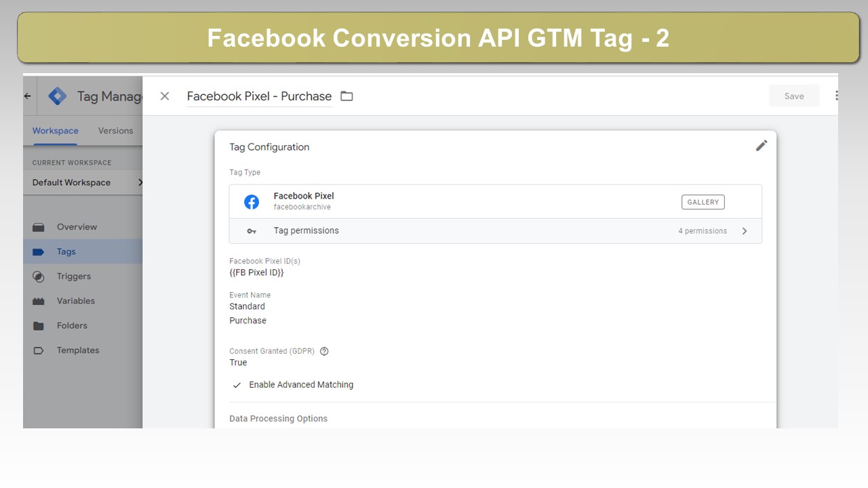Click the Tags label icon in sidebar
Screen dimensions: 868x488
39,252
